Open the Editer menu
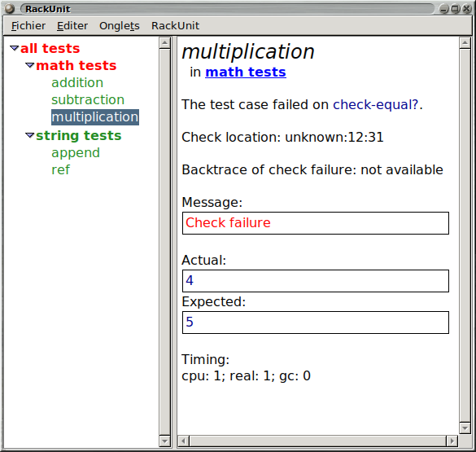 pyautogui.click(x=72, y=26)
